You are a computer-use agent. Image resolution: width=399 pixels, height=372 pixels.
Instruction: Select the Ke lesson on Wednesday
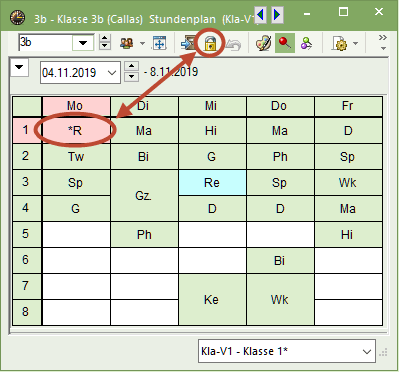pyautogui.click(x=212, y=299)
